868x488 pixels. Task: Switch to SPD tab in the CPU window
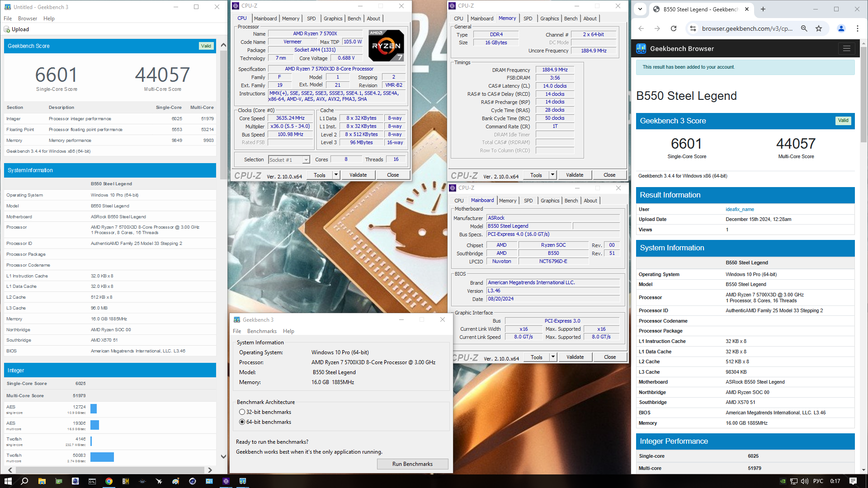pyautogui.click(x=311, y=19)
